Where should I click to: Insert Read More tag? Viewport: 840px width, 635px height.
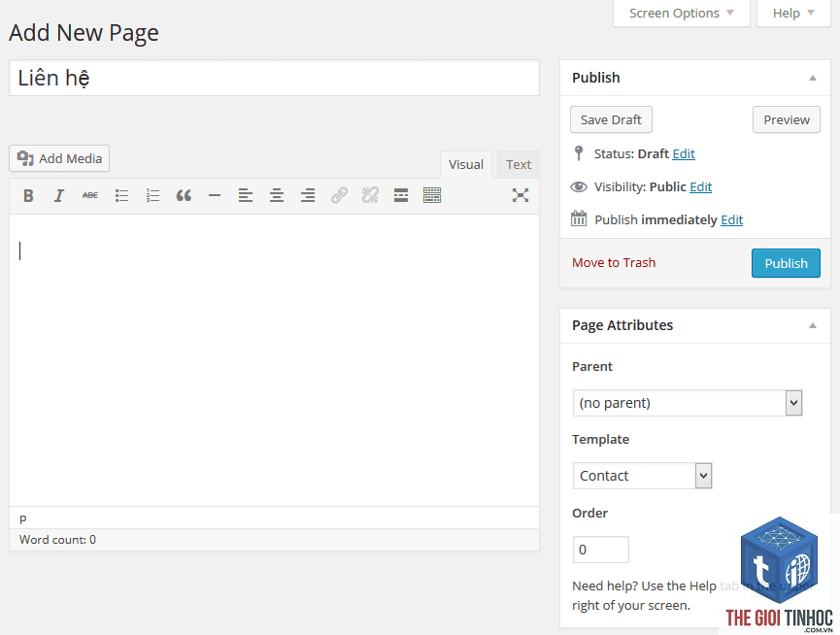[401, 195]
